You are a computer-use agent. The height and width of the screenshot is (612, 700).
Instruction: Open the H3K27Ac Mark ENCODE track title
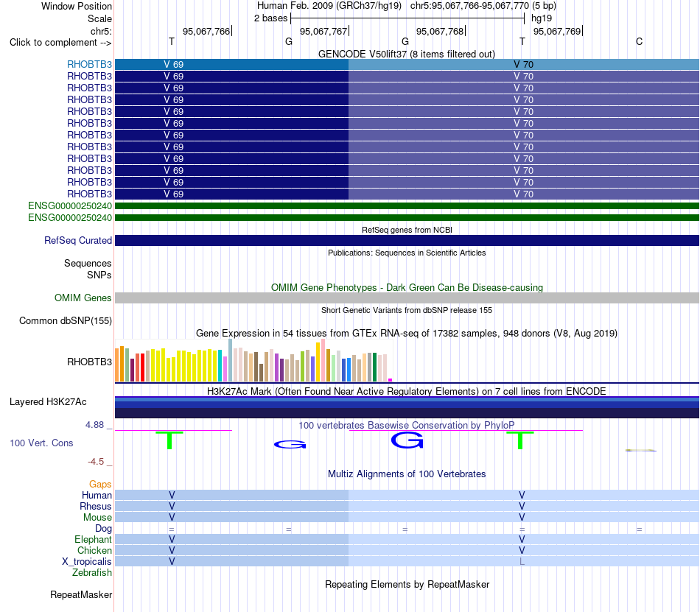(x=407, y=391)
